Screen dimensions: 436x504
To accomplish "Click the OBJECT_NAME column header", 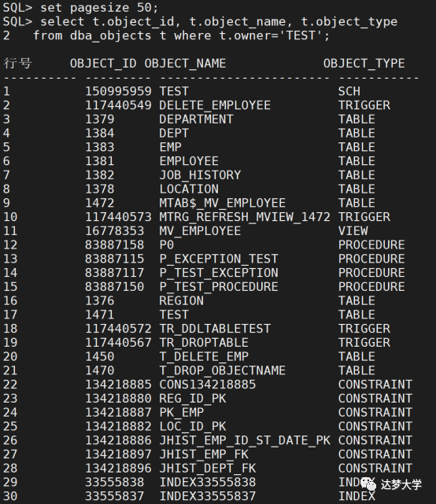I will click(x=185, y=64).
